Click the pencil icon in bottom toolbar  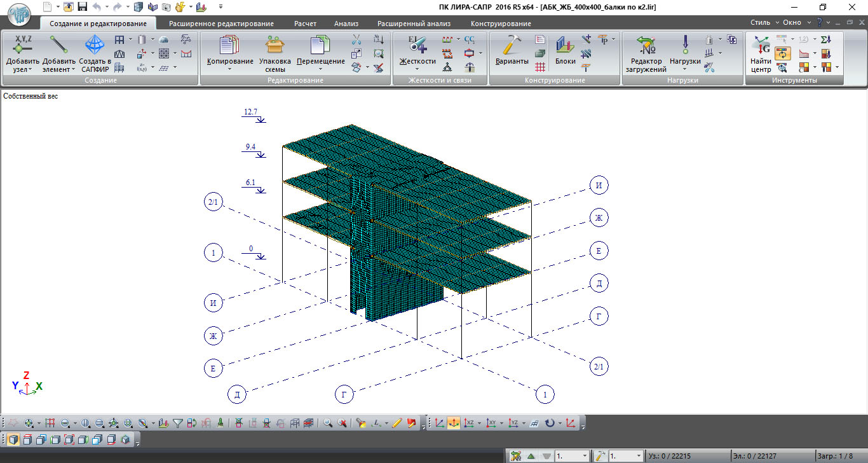(397, 423)
